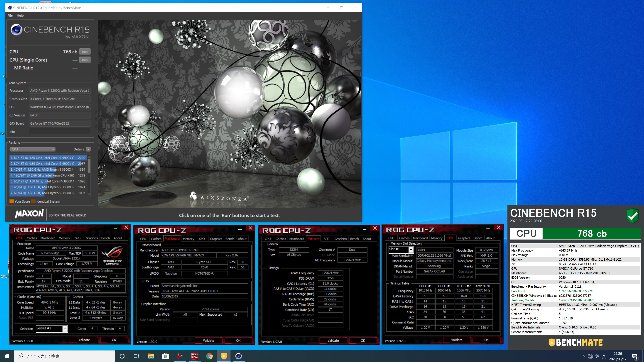
Task: Click Textures/Models link in BenchMate panel
Action: 523,300
